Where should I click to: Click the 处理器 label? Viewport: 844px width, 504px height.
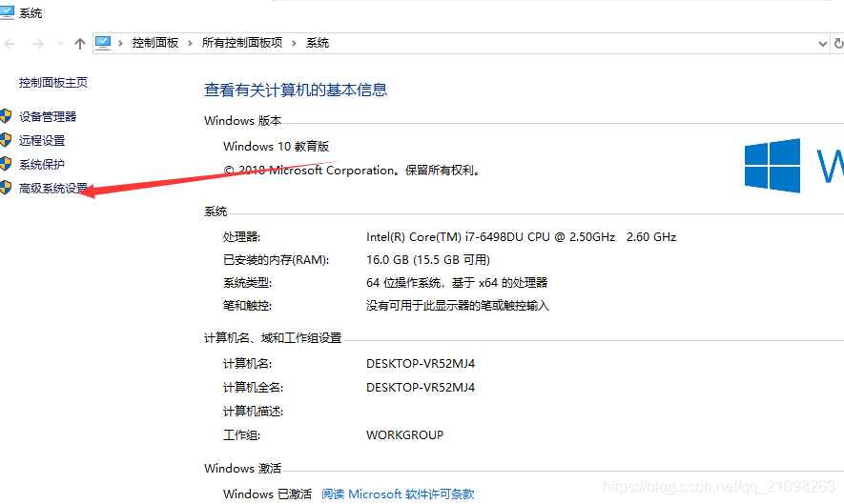(x=241, y=236)
